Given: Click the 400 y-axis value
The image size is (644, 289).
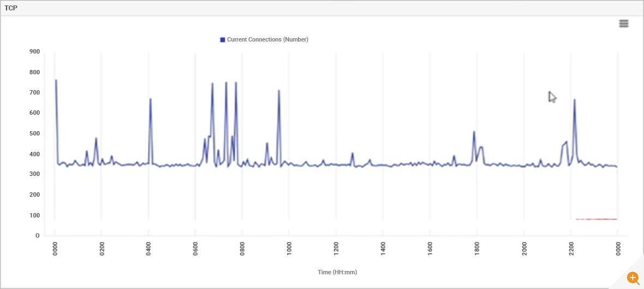Looking at the screenshot, I should click(34, 154).
